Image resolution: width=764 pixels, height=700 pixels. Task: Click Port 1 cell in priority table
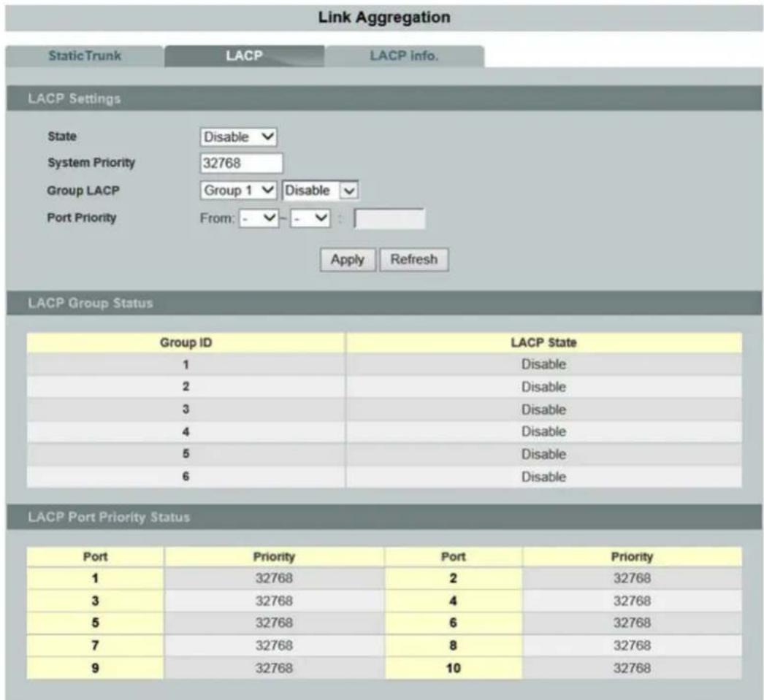[95, 578]
